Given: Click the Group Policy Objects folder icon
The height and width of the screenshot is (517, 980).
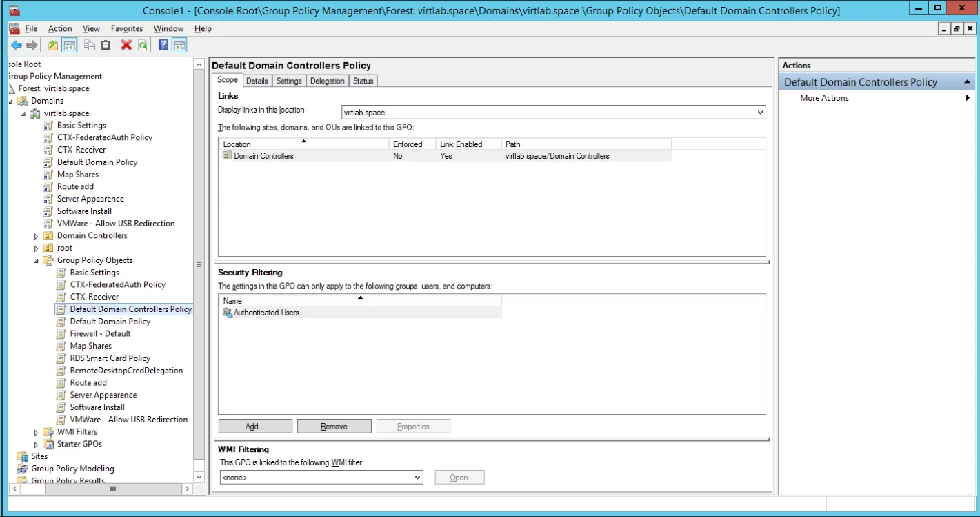Looking at the screenshot, I should click(x=48, y=260).
